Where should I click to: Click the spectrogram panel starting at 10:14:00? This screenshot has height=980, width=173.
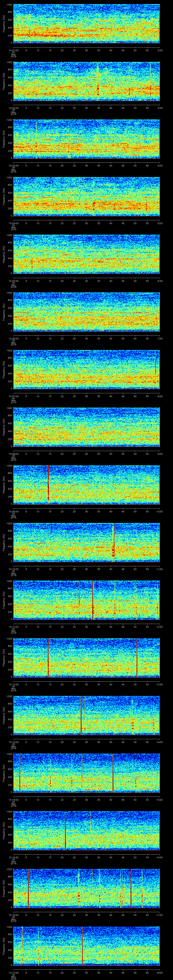87,773
